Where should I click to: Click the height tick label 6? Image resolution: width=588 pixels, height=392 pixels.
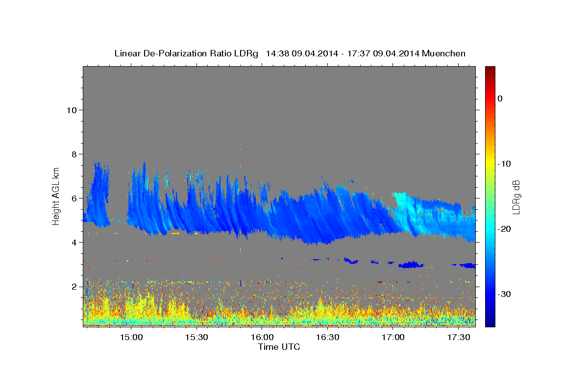coord(73,198)
